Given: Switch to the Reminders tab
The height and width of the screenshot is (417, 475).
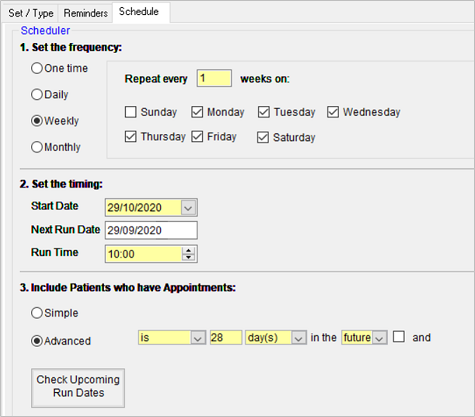Looking at the screenshot, I should click(86, 13).
